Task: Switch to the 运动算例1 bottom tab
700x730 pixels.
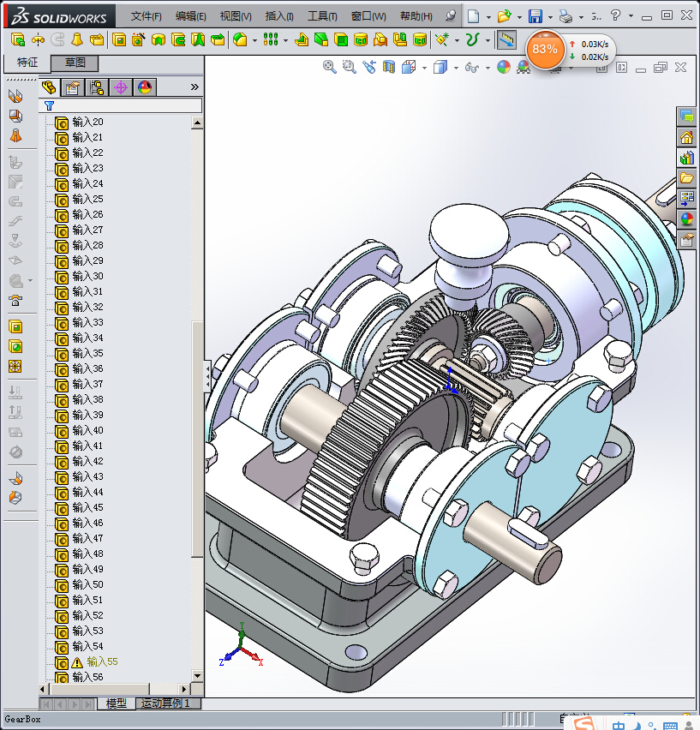Action: (x=168, y=703)
